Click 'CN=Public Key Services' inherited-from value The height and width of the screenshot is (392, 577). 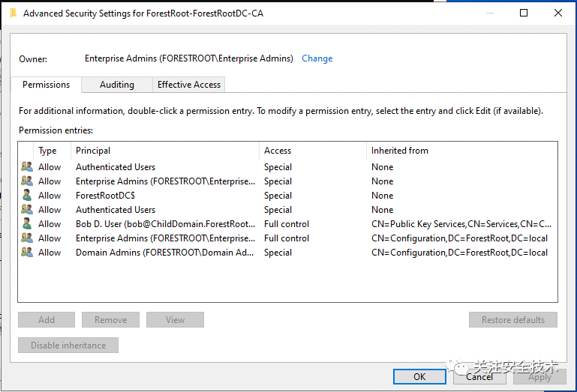click(461, 224)
